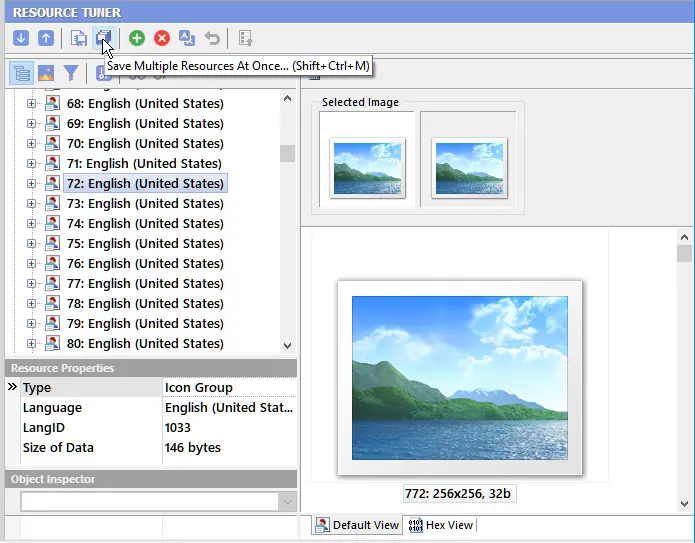Click the green plus add resource icon
The width and height of the screenshot is (695, 543).
(137, 38)
